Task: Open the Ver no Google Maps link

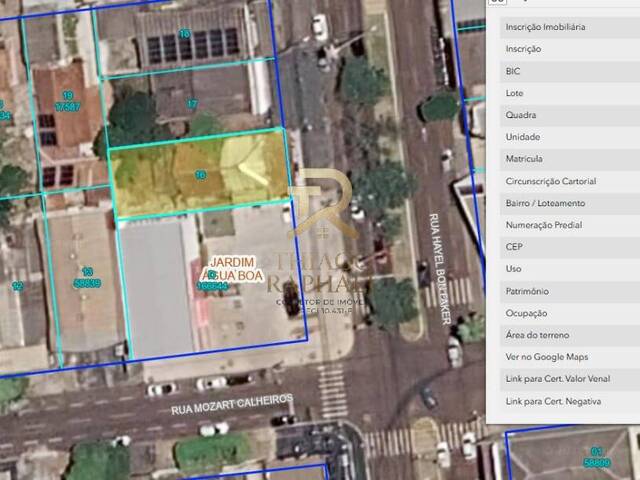Action: (547, 357)
